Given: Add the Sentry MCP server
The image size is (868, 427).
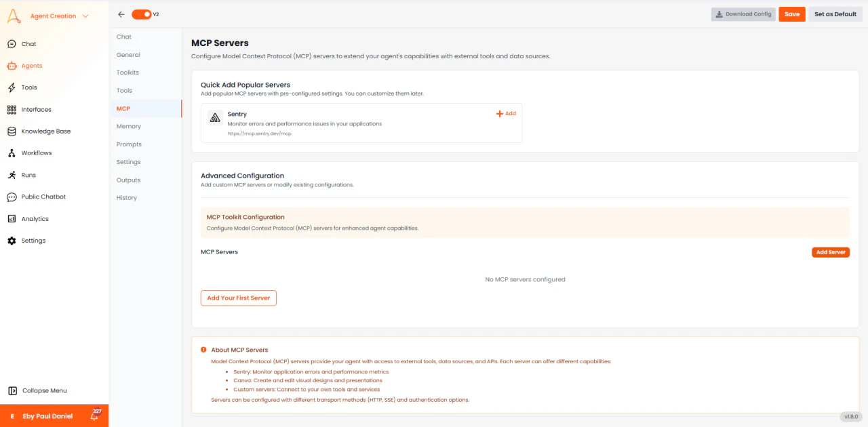Looking at the screenshot, I should [x=506, y=113].
